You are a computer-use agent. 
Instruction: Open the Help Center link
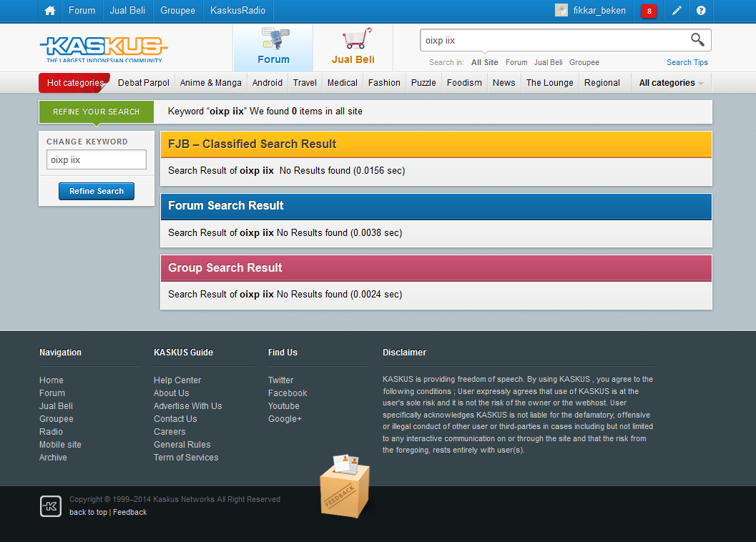point(177,380)
